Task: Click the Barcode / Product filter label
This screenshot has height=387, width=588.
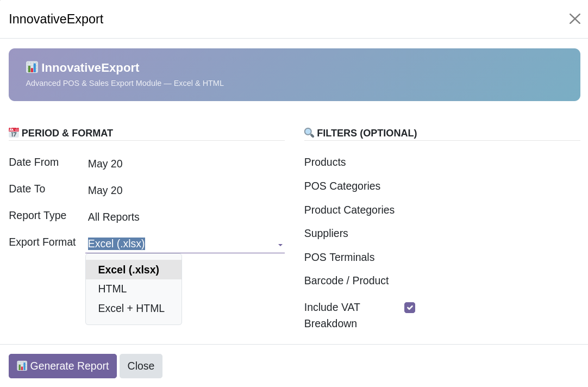Action: click(347, 281)
